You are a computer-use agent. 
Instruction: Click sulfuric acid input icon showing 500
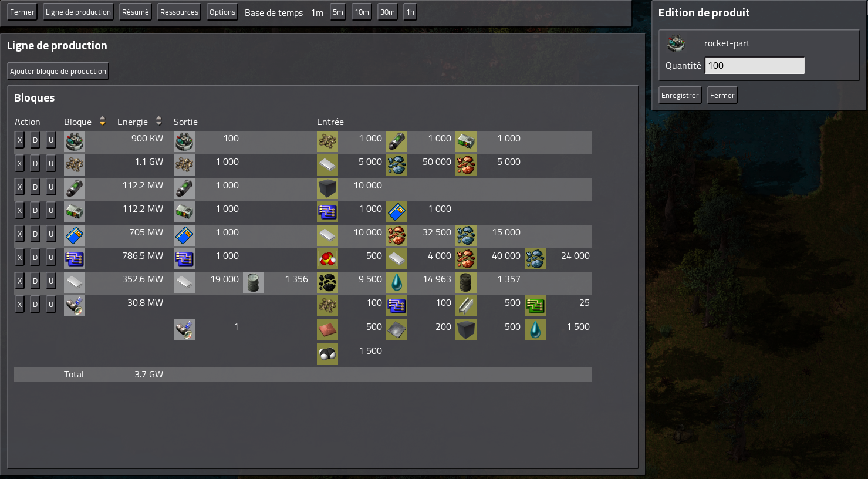click(x=327, y=259)
